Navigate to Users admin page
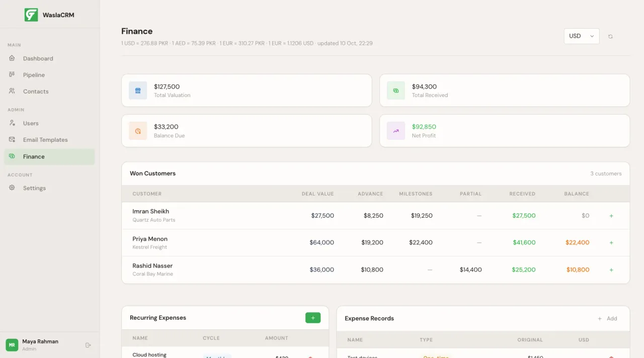This screenshot has height=358, width=644. pos(49,123)
